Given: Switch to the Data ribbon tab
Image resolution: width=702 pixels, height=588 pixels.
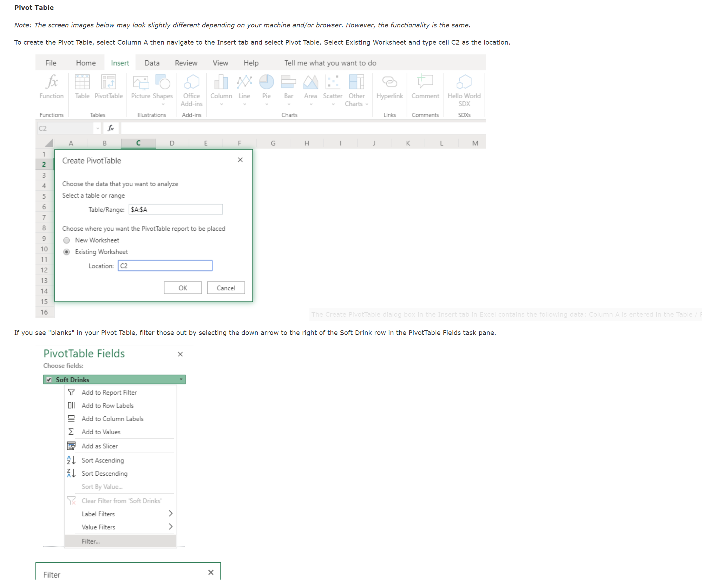Looking at the screenshot, I should click(x=152, y=63).
